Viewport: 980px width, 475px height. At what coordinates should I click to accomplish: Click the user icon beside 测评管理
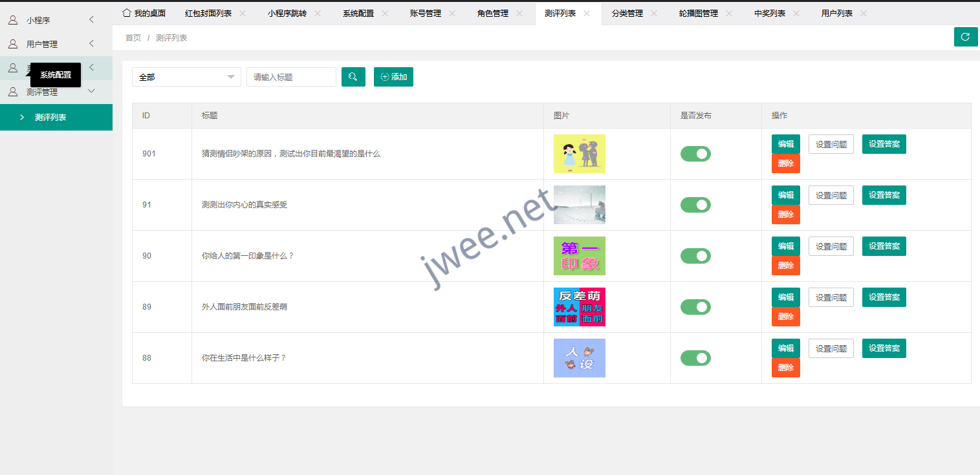point(13,92)
